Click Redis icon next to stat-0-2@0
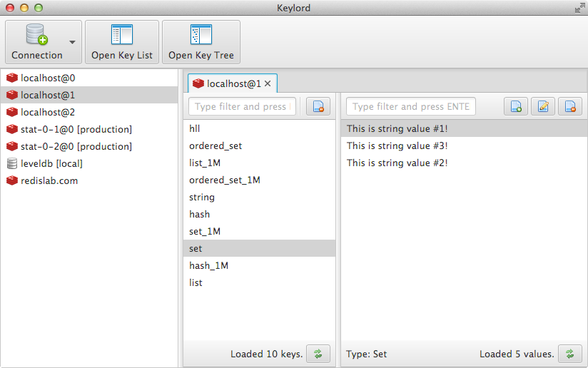Viewport: 588px width, 368px height. pos(12,146)
